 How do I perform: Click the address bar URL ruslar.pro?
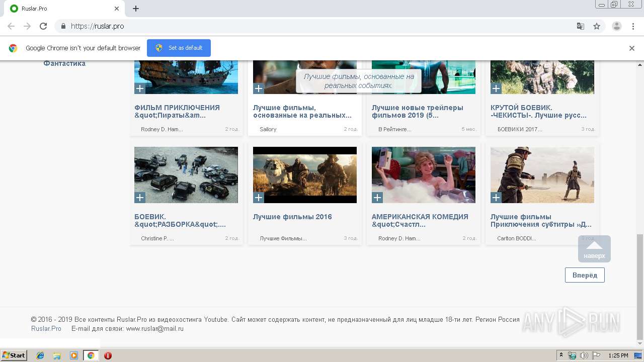(97, 26)
